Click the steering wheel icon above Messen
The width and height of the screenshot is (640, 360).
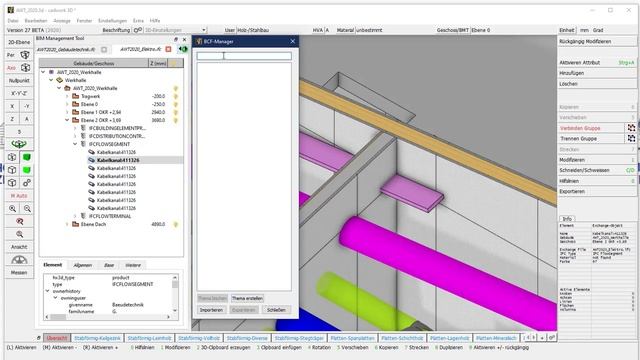[x=19, y=260]
